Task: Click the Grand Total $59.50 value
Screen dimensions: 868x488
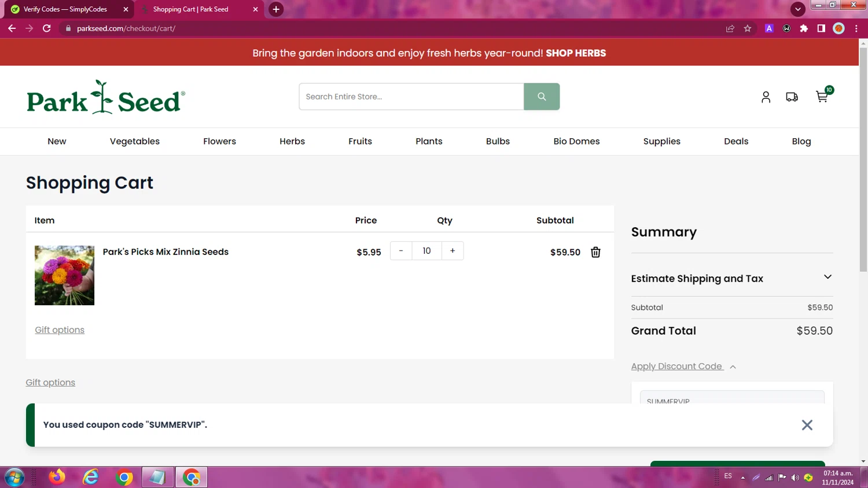Action: pos(815,331)
